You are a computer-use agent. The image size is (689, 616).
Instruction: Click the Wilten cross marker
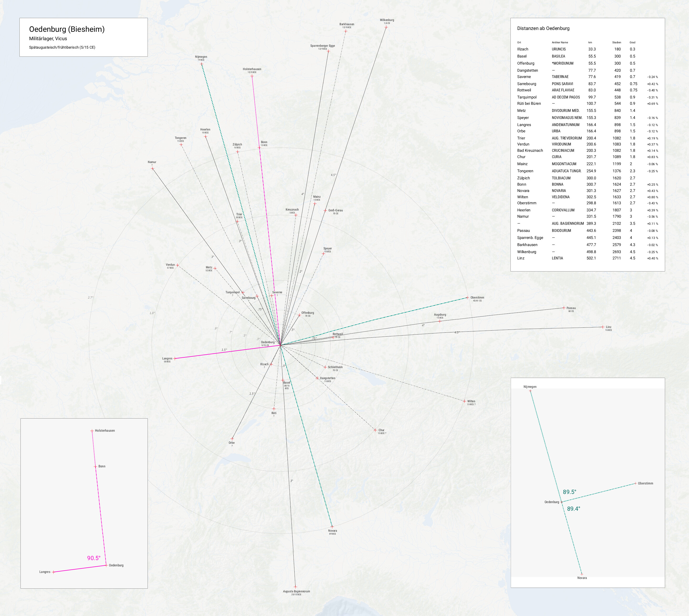coord(465,401)
